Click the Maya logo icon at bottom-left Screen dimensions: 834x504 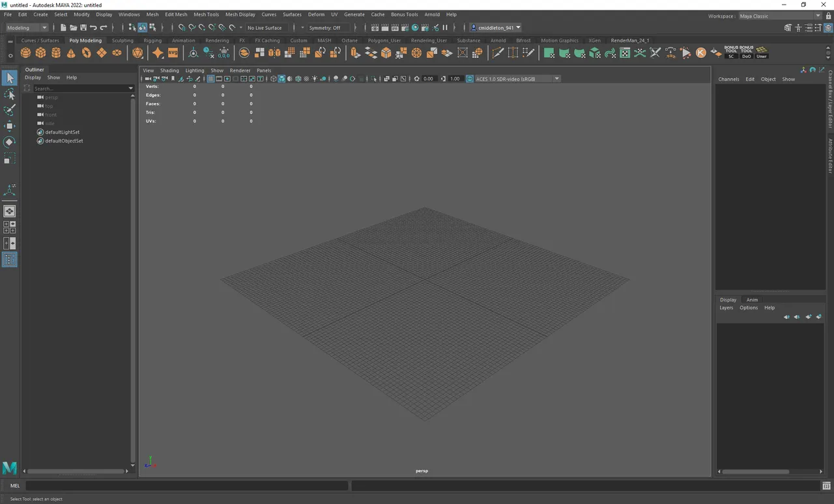coord(9,468)
